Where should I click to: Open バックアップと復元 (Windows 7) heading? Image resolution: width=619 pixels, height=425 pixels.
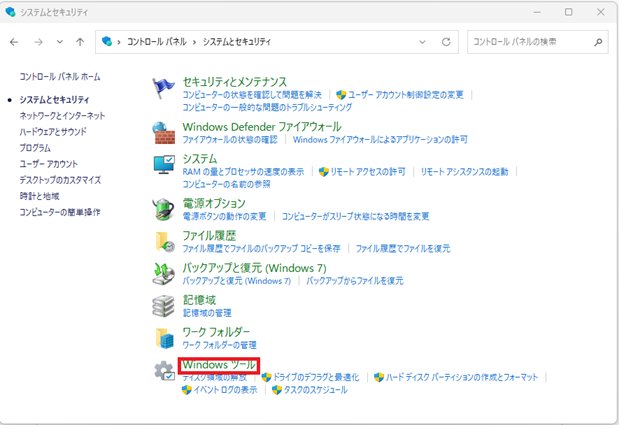click(x=255, y=268)
